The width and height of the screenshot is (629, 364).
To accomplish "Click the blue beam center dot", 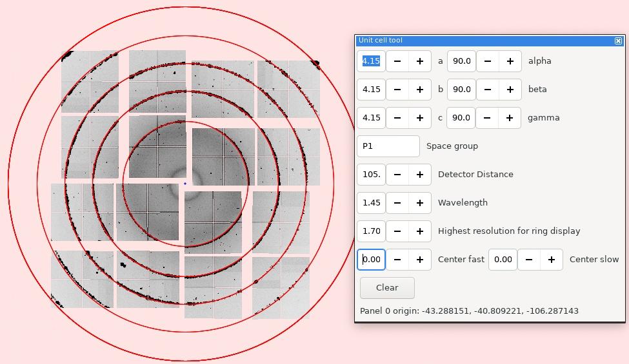I will tap(185, 184).
